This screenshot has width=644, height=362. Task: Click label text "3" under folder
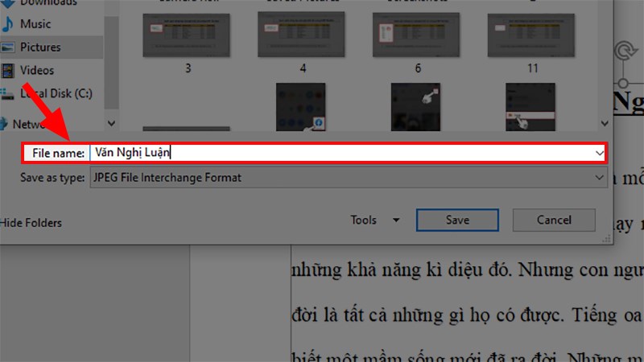[188, 68]
